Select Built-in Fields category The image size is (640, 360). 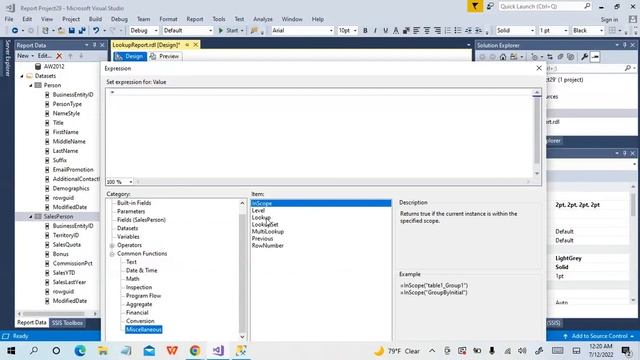[134, 203]
